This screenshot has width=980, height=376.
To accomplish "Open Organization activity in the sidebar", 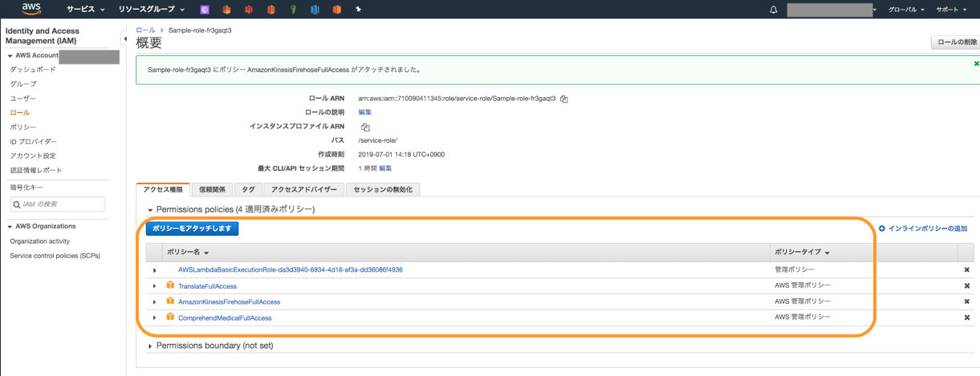I will pyautogui.click(x=39, y=241).
